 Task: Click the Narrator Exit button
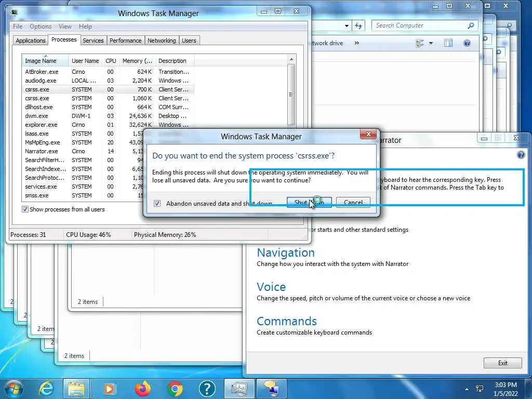coord(502,363)
